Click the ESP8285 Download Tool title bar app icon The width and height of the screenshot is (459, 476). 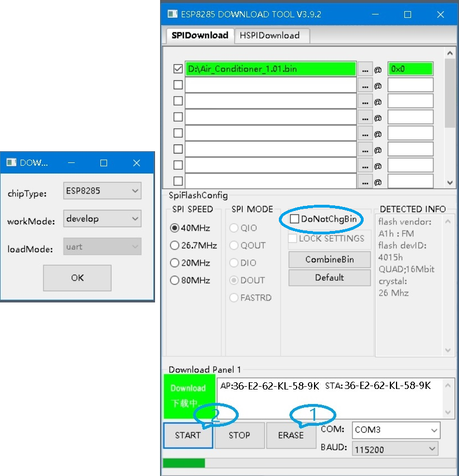(x=172, y=14)
